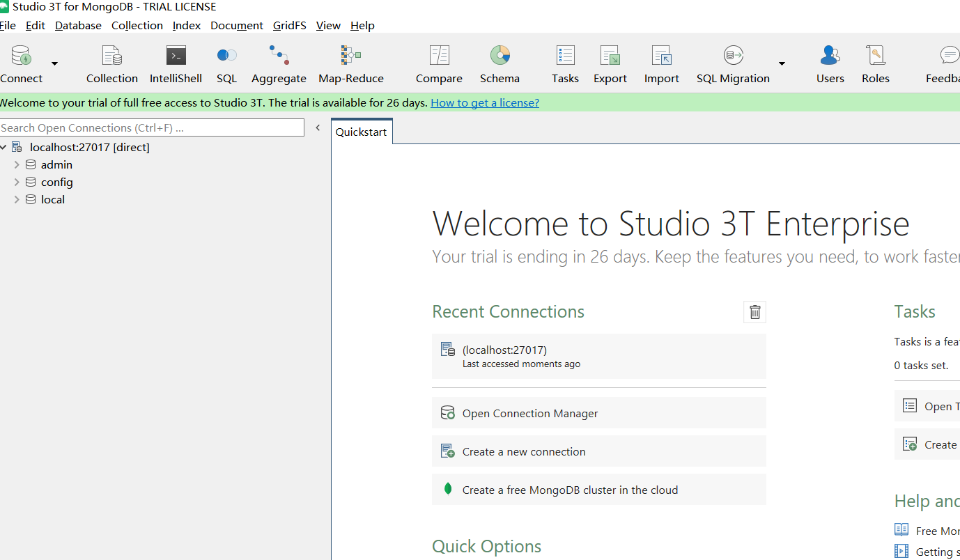Screen dimensions: 960x560
Task: Expand the admin database node
Action: pyautogui.click(x=17, y=165)
